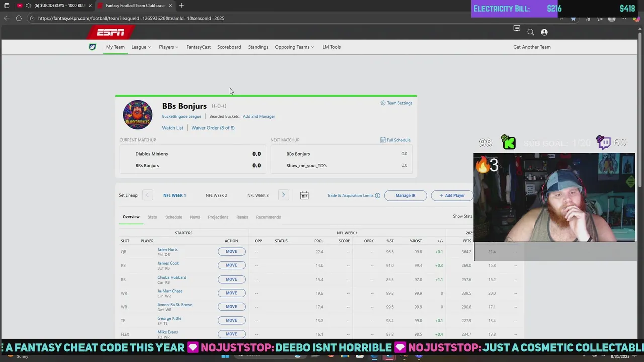Click the league shield icon in nav bar
Image resolution: width=644 pixels, height=362 pixels.
[92, 47]
